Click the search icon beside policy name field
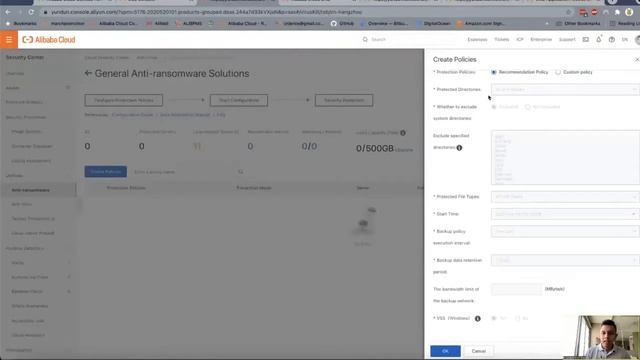The width and height of the screenshot is (640, 360). (x=240, y=172)
